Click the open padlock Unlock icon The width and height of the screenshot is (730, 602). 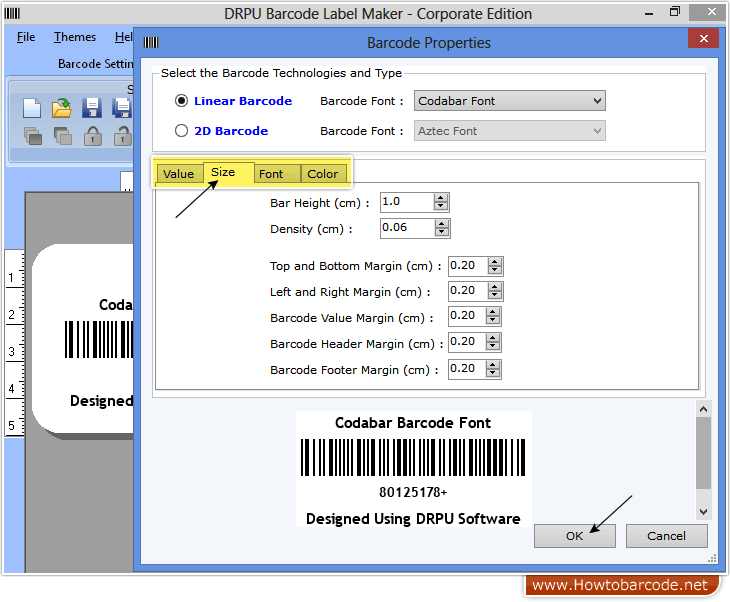coord(123,136)
